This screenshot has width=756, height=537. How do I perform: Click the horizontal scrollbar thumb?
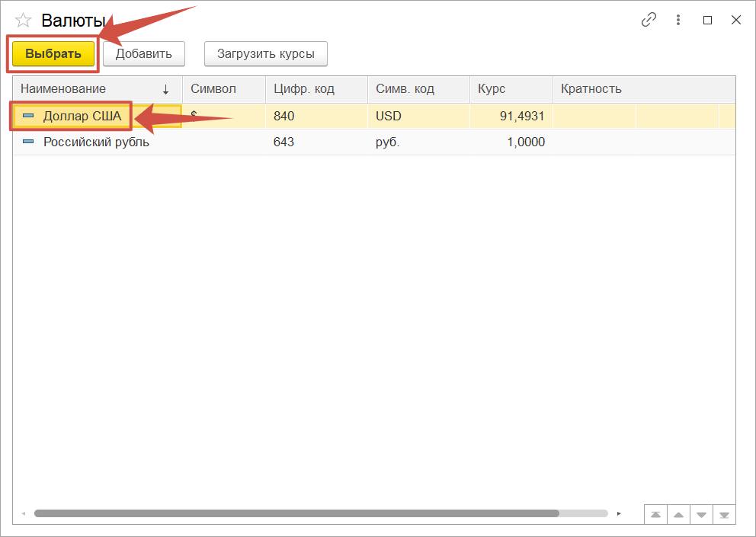click(x=296, y=513)
